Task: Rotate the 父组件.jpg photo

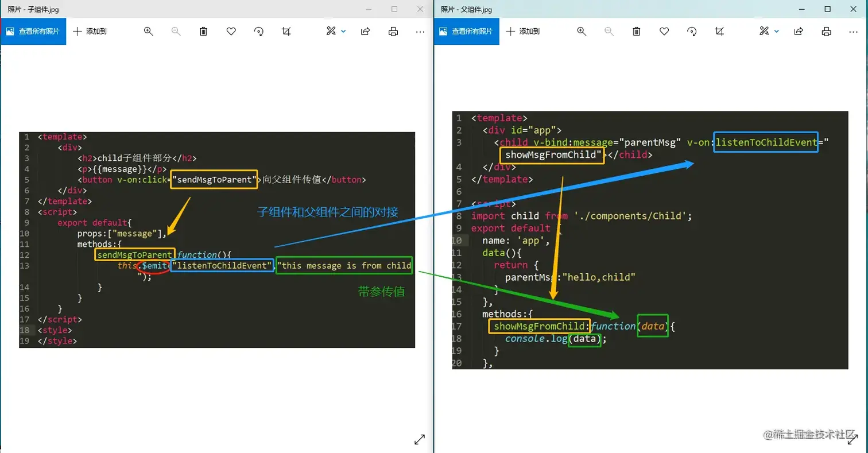Action: tap(692, 32)
